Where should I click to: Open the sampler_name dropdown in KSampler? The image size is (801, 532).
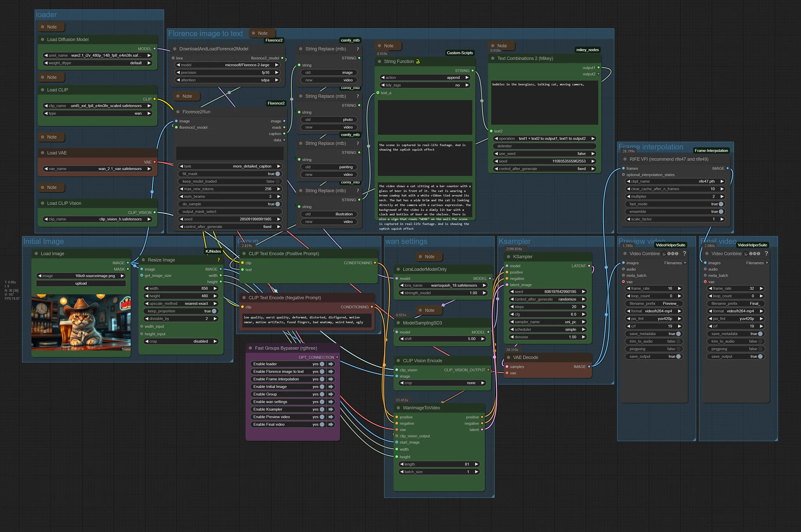547,322
